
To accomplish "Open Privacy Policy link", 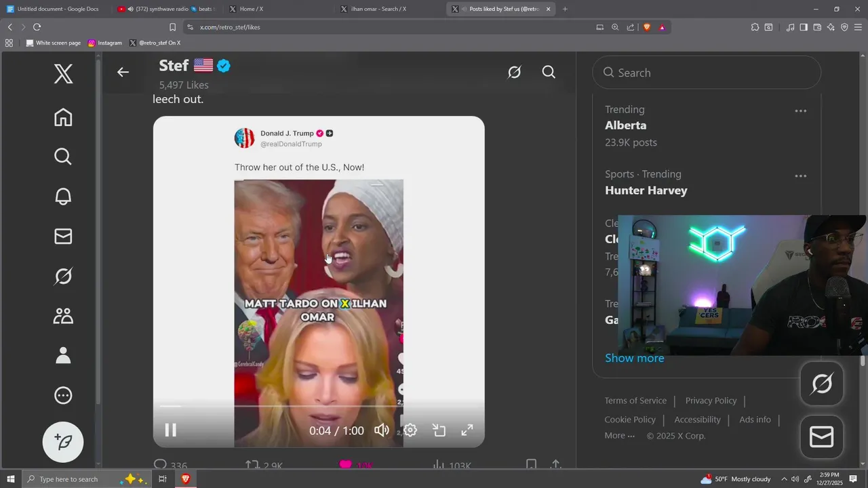I will pyautogui.click(x=711, y=401).
